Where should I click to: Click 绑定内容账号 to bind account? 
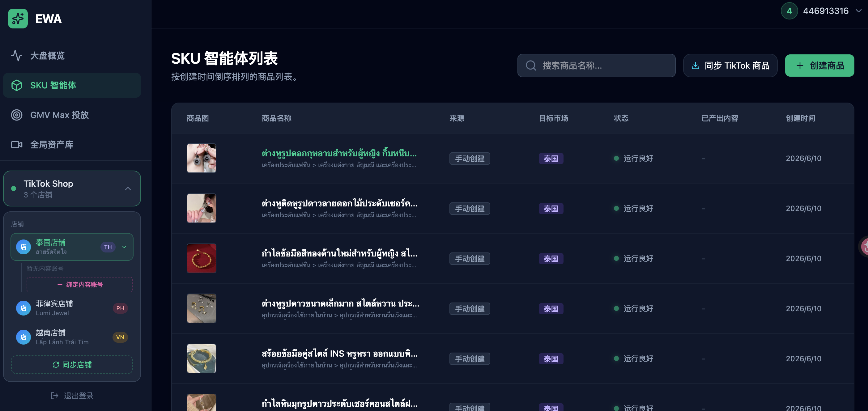pyautogui.click(x=80, y=284)
